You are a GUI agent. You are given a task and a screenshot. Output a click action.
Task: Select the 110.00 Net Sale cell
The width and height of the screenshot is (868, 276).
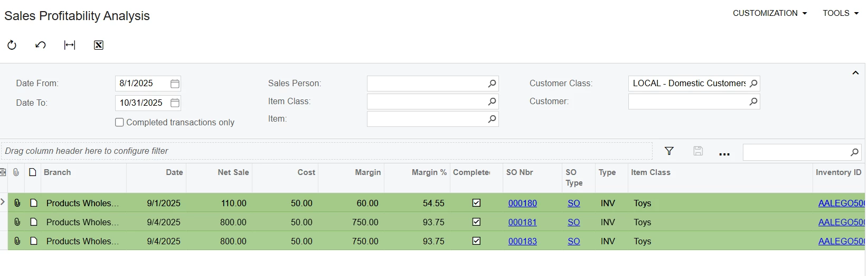point(219,203)
